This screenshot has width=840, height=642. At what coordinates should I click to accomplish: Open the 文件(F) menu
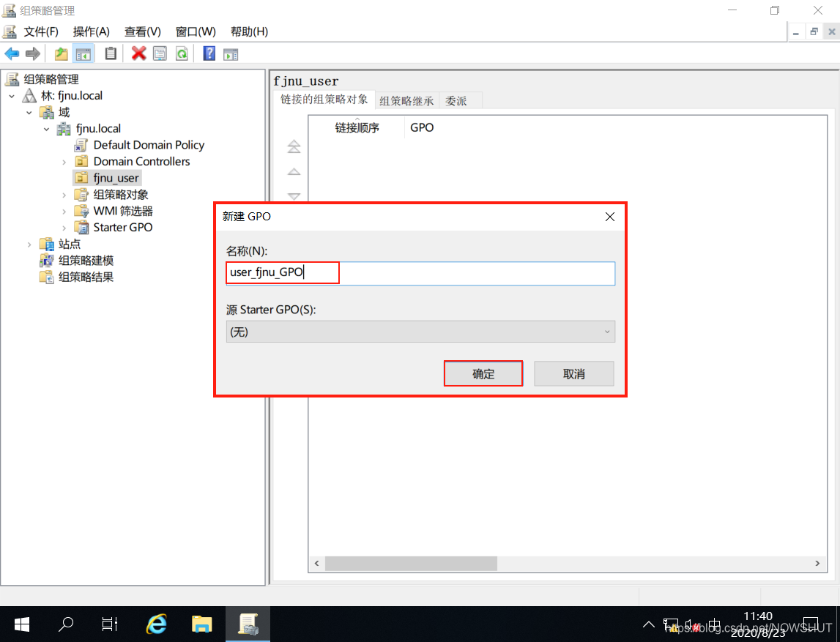[41, 31]
